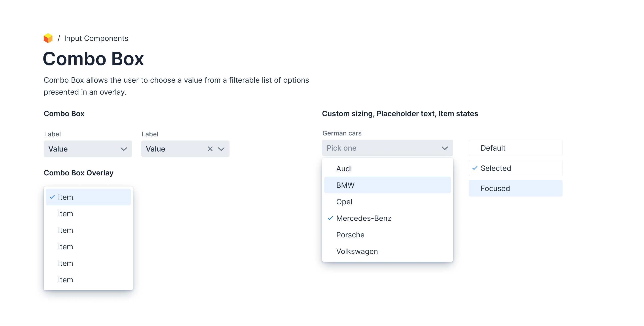Image resolution: width=644 pixels, height=326 pixels.
Task: Open the Input Components breadcrumb link
Action: (x=96, y=38)
